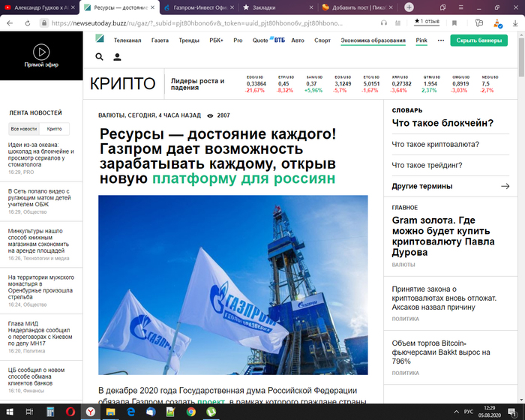Click Скрыть баннеры button
525x420 pixels.
[478, 40]
